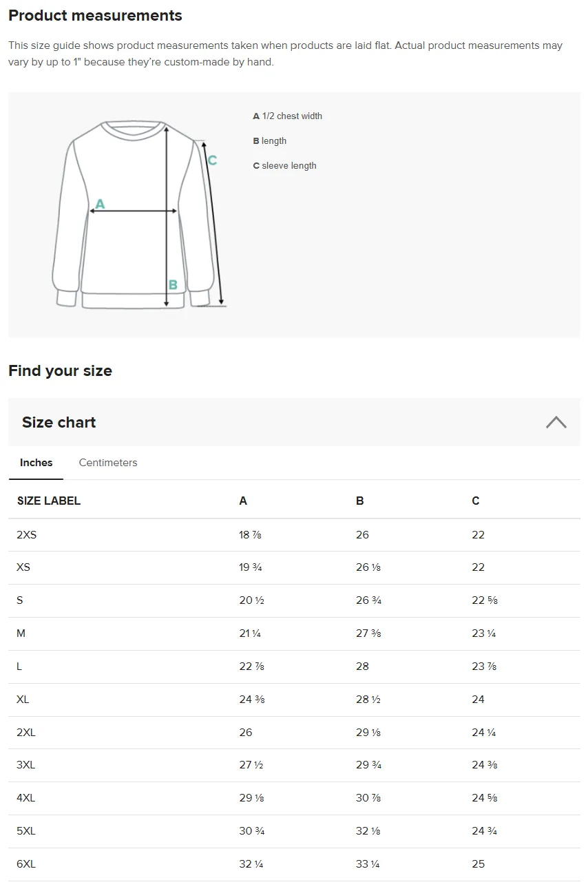Viewport: 588px width, 891px height.
Task: Switch to the Centimeters tab
Action: (x=108, y=463)
